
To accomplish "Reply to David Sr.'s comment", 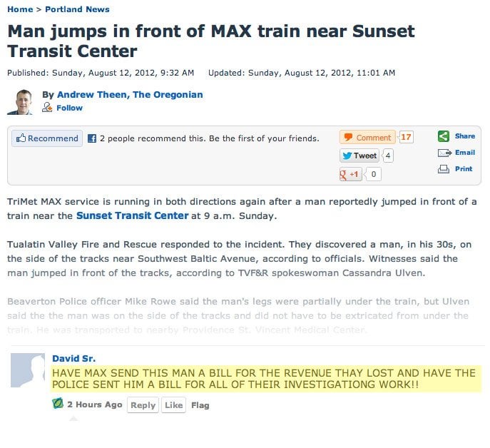I will [143, 405].
